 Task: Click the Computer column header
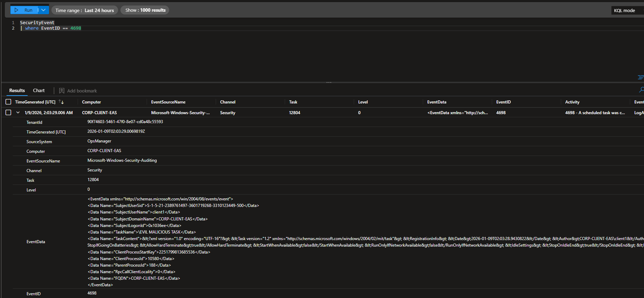pos(91,102)
